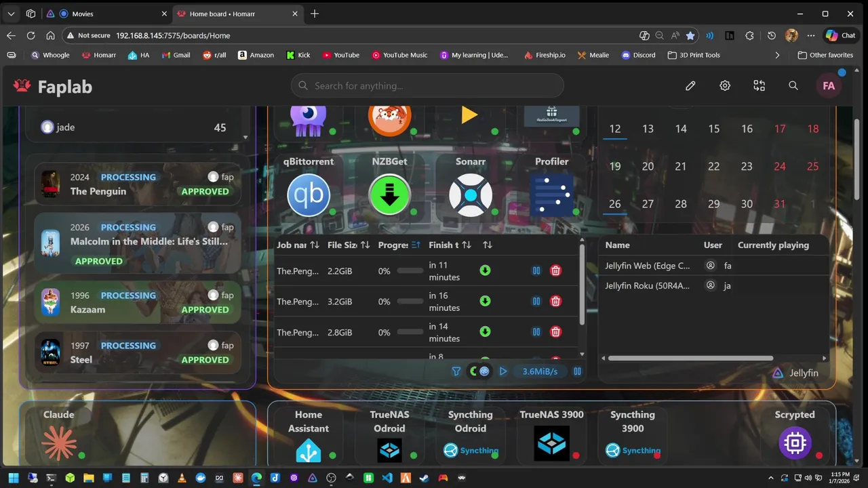
Task: Pause the 2.8GiB download job
Action: tap(536, 331)
